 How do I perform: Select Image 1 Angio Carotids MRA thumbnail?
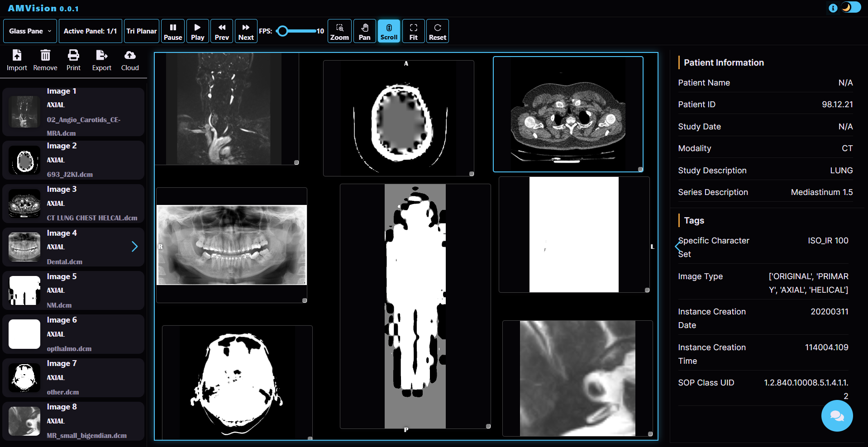[24, 112]
